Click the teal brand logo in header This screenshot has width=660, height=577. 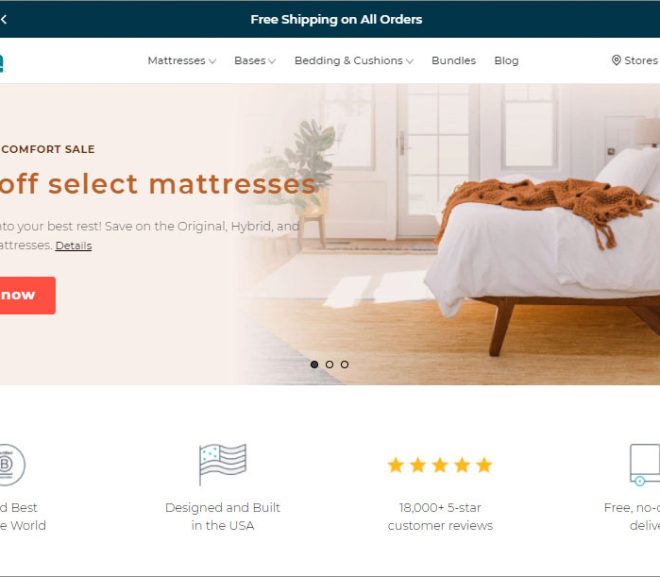tap(2, 63)
